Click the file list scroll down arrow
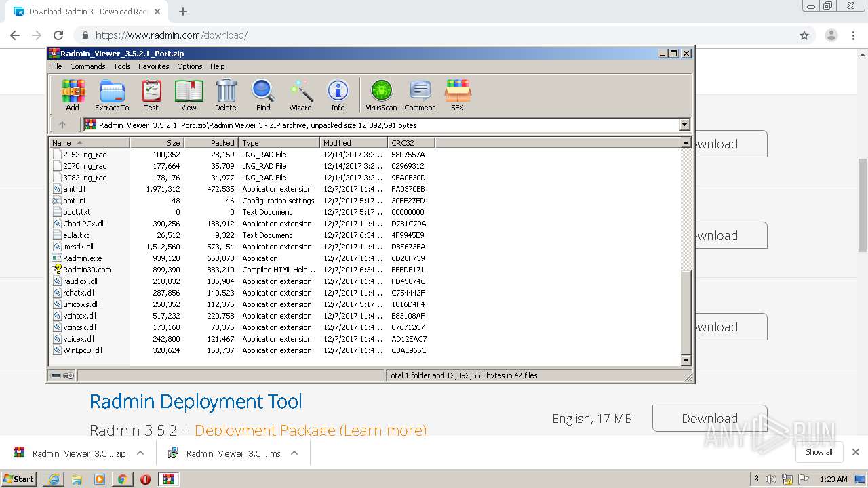The height and width of the screenshot is (488, 868). click(686, 361)
